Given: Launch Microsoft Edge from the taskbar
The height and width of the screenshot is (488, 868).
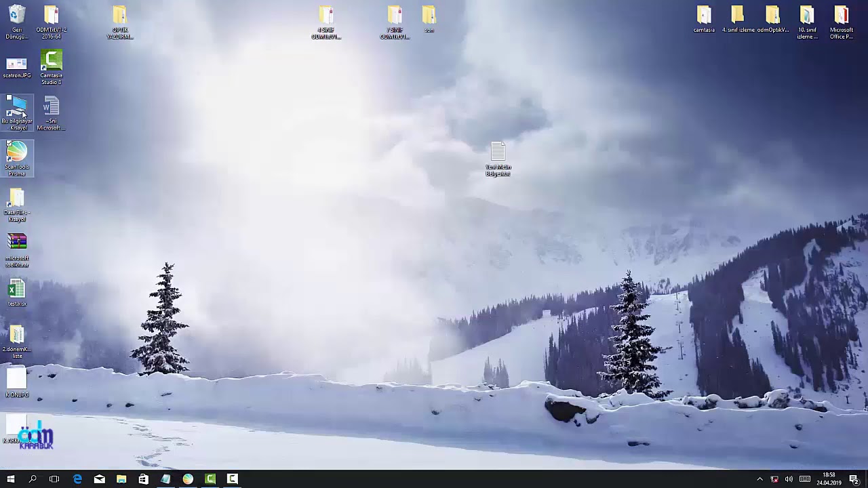Looking at the screenshot, I should coord(77,479).
